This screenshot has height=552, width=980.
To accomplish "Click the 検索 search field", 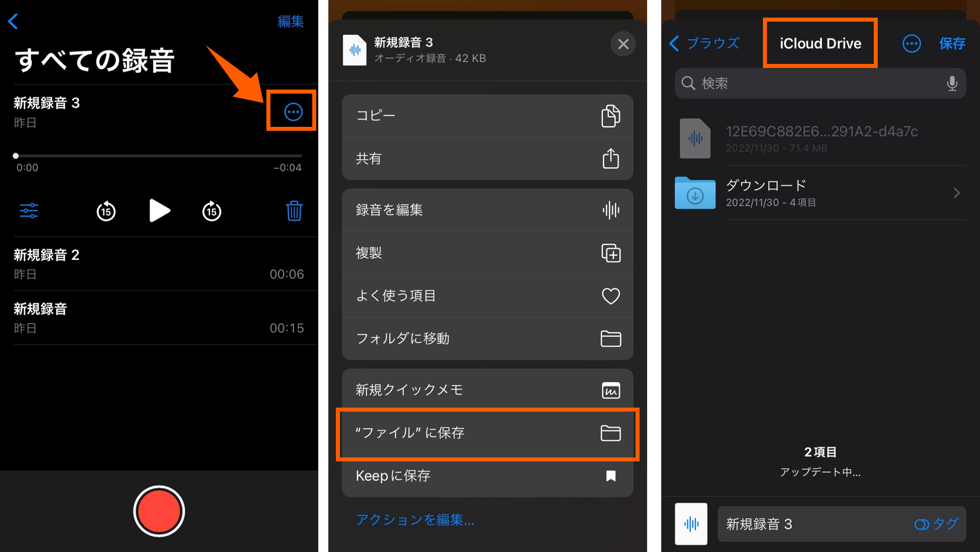I will tap(816, 83).
